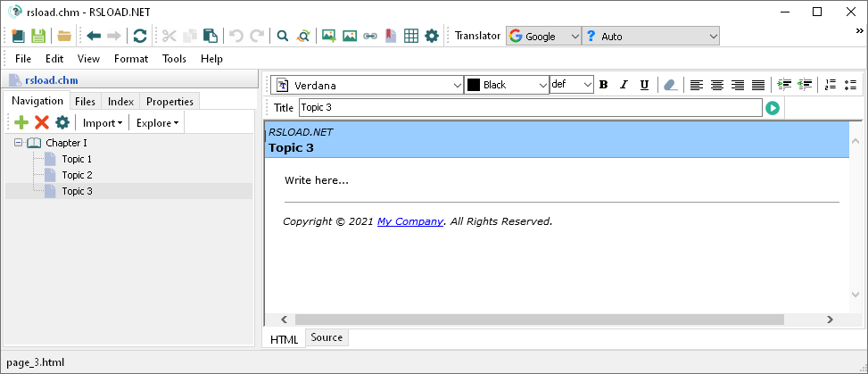Open the Help menu
868x374 pixels.
click(x=211, y=59)
